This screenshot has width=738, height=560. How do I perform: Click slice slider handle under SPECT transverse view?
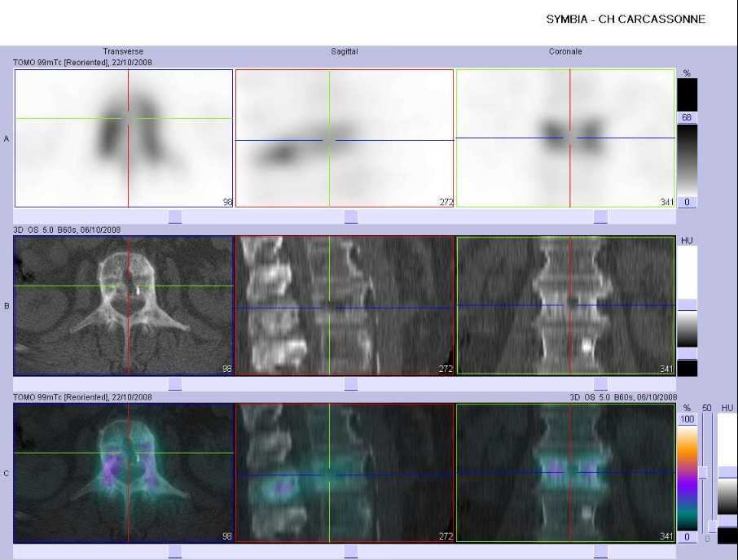point(175,217)
